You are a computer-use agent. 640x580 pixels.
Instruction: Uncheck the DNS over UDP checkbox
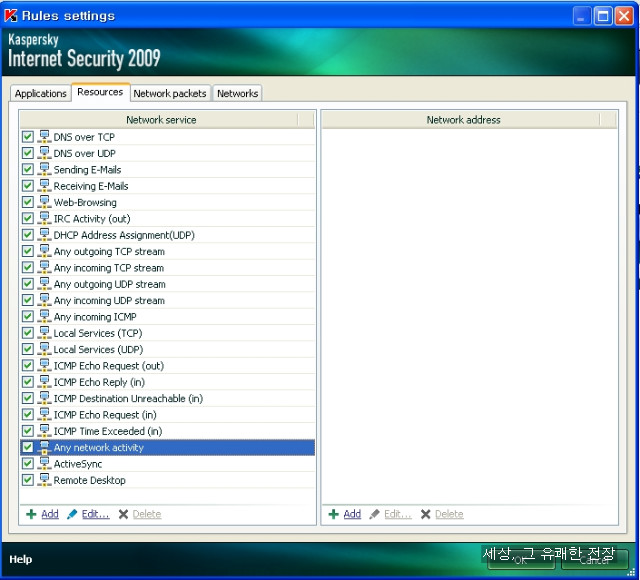[x=27, y=153]
